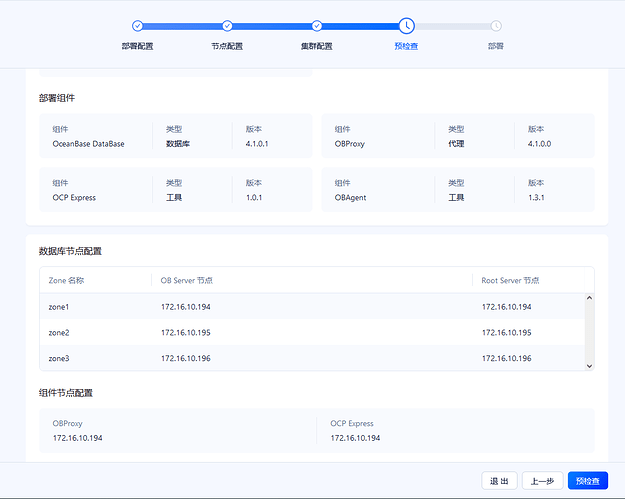
Task: Click the OBAgent component name
Action: pos(350,198)
